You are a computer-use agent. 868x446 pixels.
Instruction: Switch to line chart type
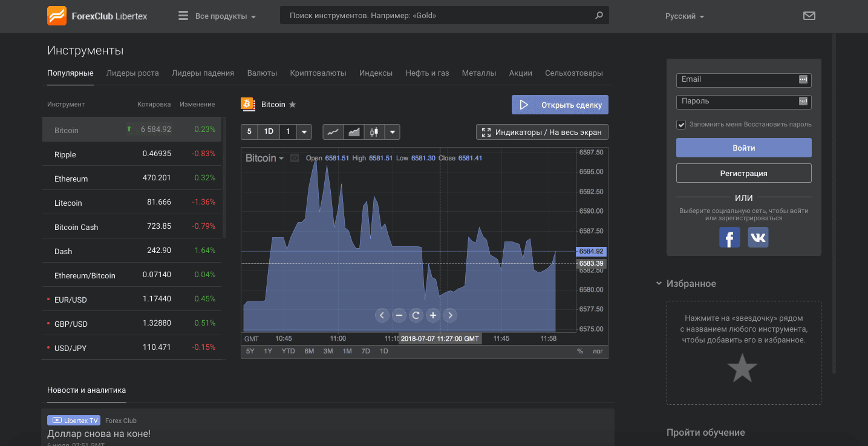point(333,132)
